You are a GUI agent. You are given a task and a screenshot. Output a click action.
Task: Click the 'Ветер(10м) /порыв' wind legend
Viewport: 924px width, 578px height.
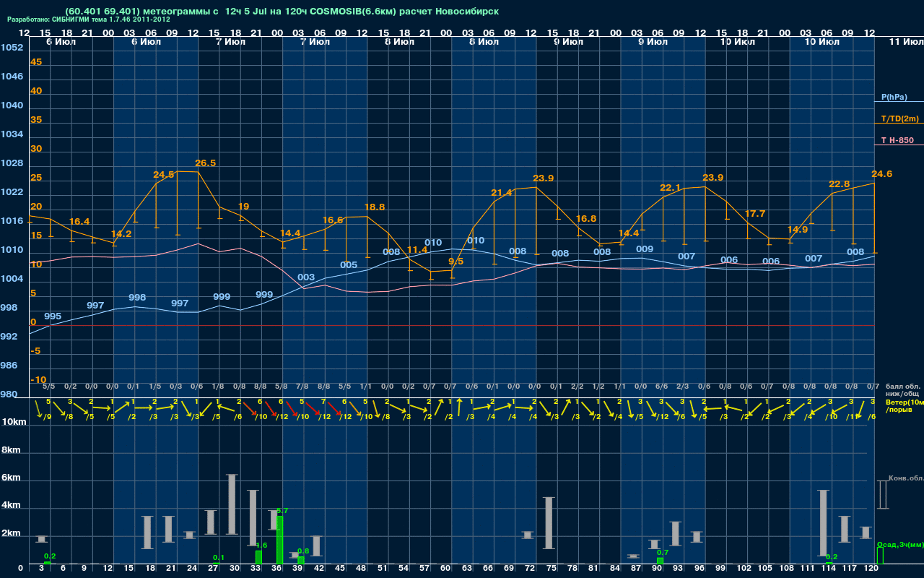[904, 406]
